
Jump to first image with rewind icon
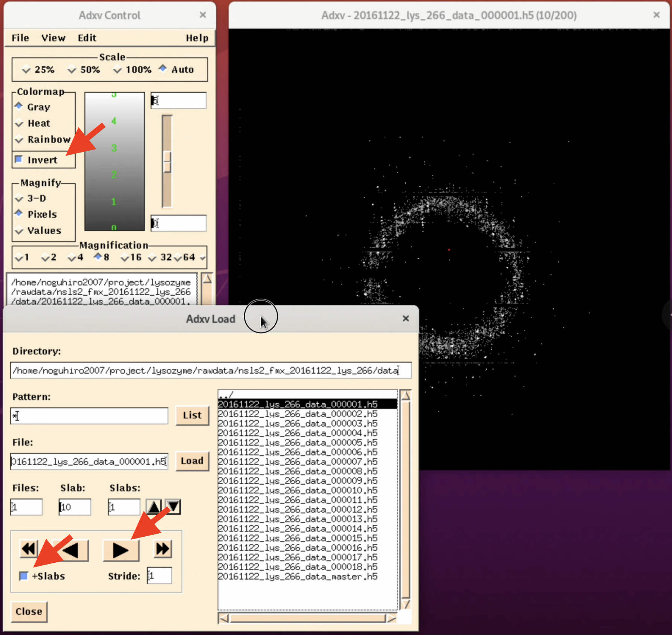coord(29,550)
